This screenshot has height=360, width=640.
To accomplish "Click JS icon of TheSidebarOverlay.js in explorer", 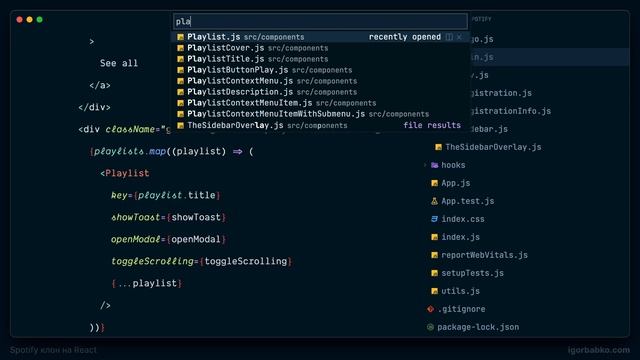I will tap(438, 147).
